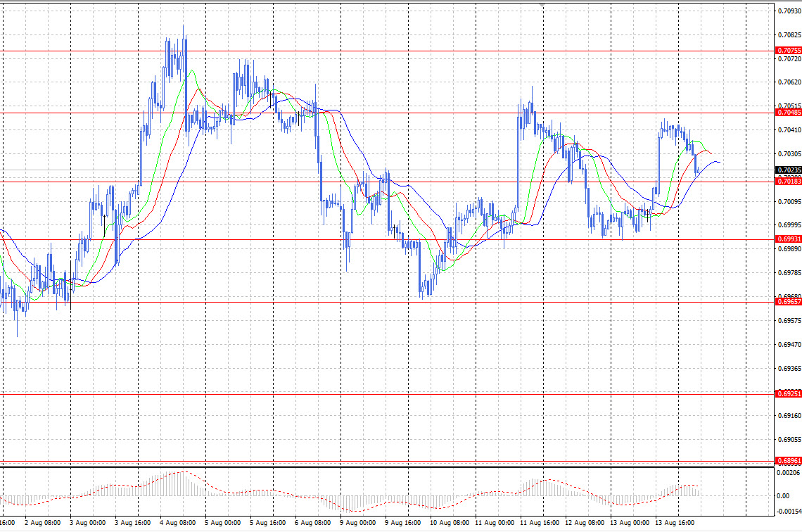Viewport: 802px width, 532px height.
Task: Click the 13 Aug 16:00 time label
Action: (x=675, y=523)
